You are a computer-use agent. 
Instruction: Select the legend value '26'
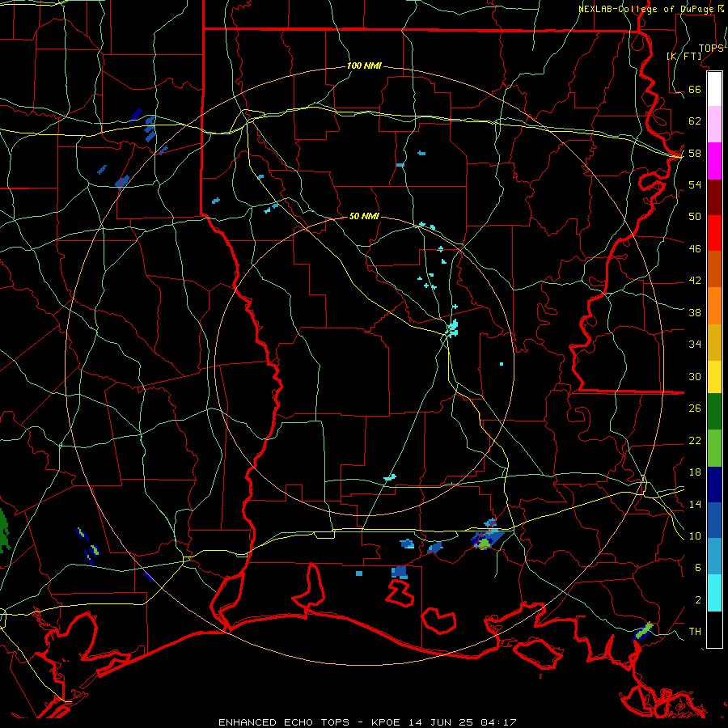(695, 408)
